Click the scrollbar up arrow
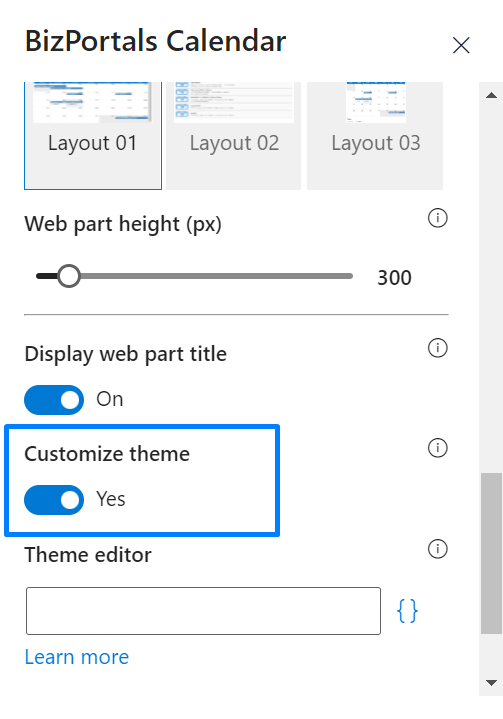Screen dimensions: 503x719 point(492,95)
